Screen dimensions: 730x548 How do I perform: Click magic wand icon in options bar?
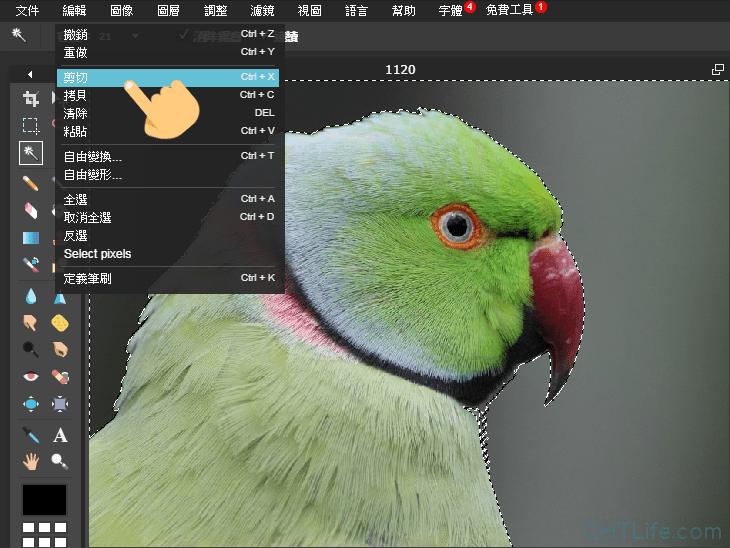pyautogui.click(x=19, y=35)
